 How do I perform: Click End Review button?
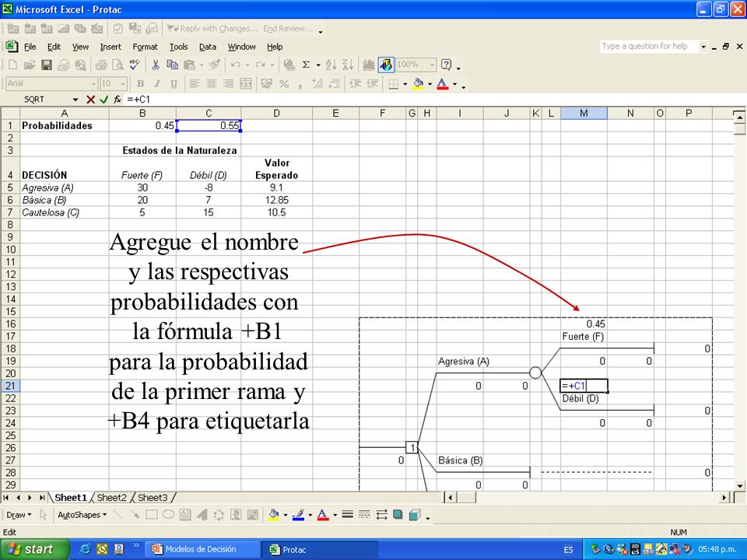pyautogui.click(x=288, y=29)
